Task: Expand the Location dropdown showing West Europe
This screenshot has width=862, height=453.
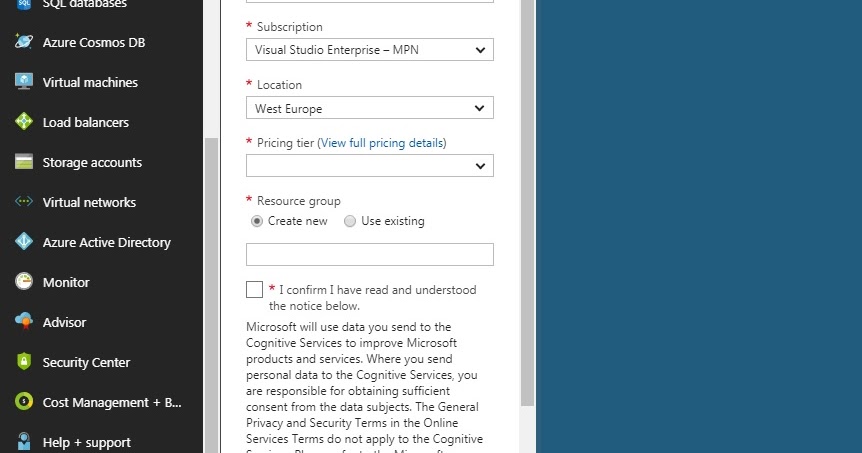Action: pyautogui.click(x=369, y=108)
